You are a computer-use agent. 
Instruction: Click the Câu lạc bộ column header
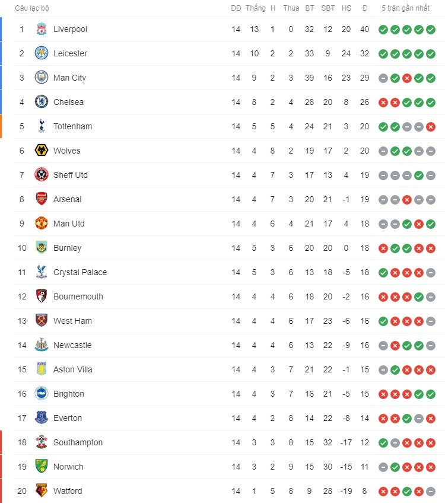coord(32,8)
